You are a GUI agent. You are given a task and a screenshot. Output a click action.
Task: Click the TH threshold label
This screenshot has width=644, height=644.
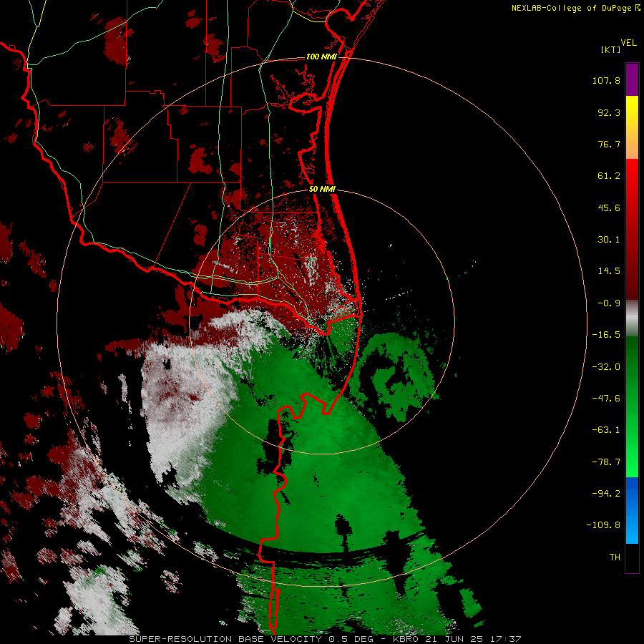[x=615, y=557]
